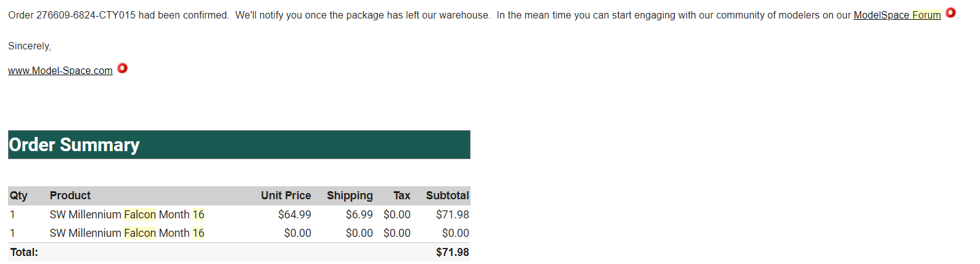The height and width of the screenshot is (264, 980).
Task: Click the second row's $0.00 unit price
Action: [x=297, y=233]
